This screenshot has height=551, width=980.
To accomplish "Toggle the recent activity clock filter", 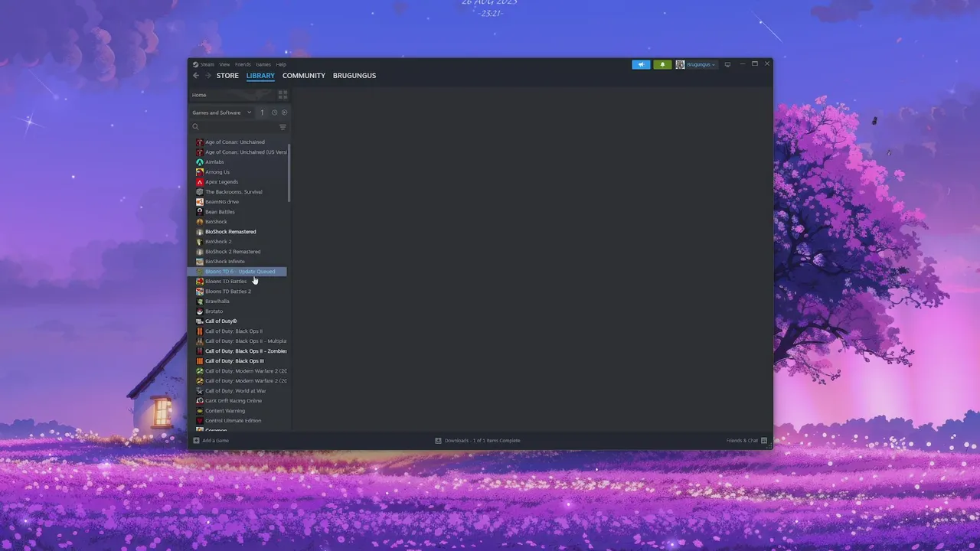I will coord(274,112).
